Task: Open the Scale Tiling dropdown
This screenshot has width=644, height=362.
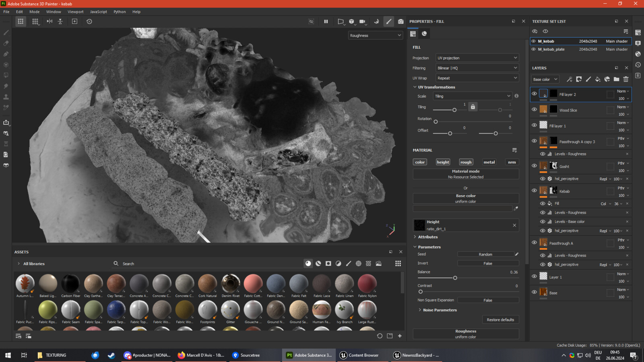Action: (x=473, y=96)
